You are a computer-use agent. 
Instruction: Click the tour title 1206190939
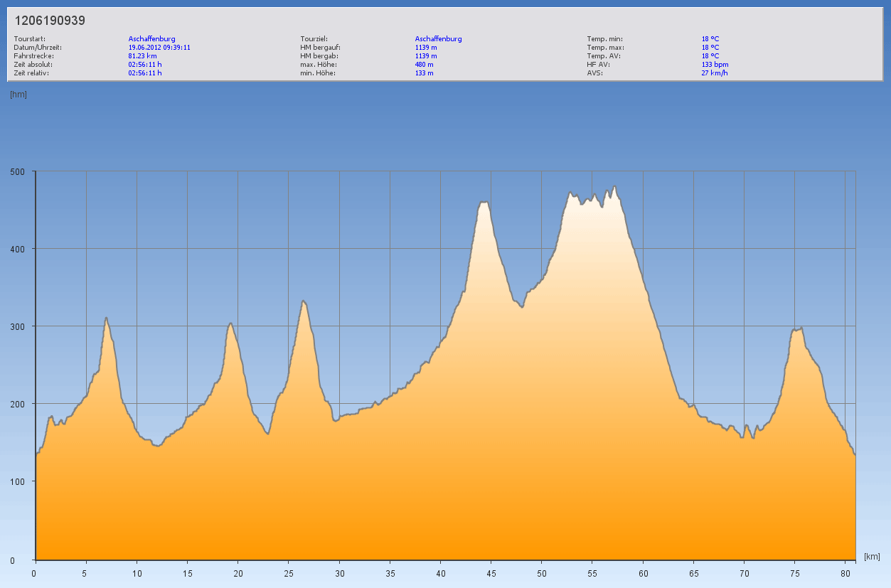(x=50, y=21)
